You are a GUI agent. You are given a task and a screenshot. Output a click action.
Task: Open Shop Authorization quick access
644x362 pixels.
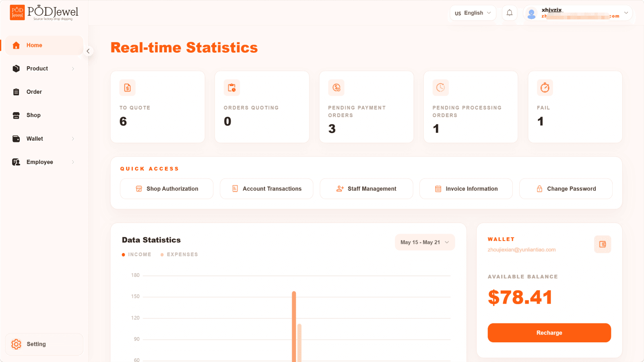click(x=167, y=189)
